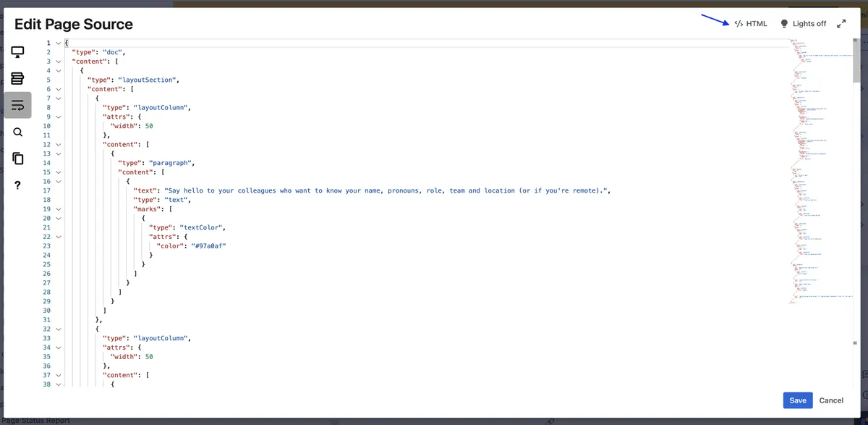Click the desktop monitor preview icon
Screen dimensions: 868x425
[x=17, y=51]
